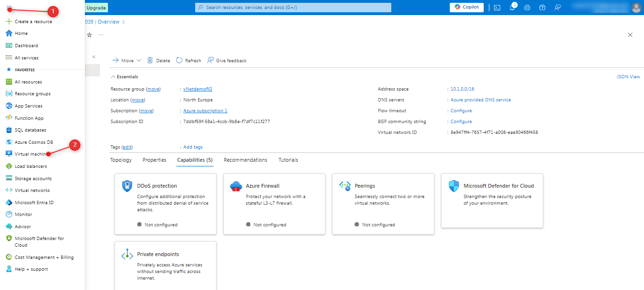Open the Storage accounts icon

click(x=8, y=179)
